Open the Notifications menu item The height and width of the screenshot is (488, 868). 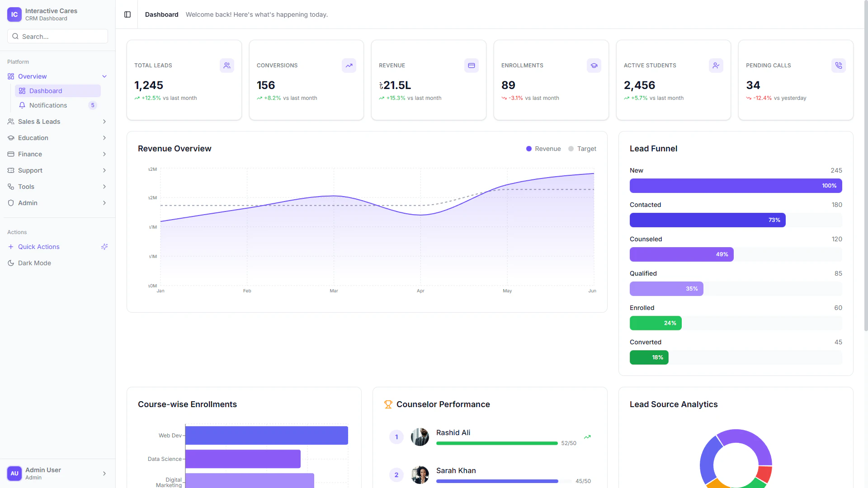click(48, 105)
